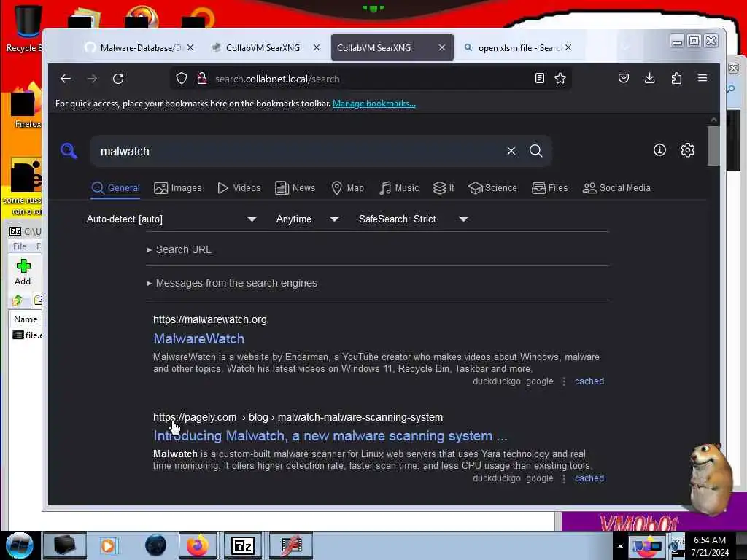The image size is (747, 560).
Task: Select the Science search category
Action: [x=492, y=188]
